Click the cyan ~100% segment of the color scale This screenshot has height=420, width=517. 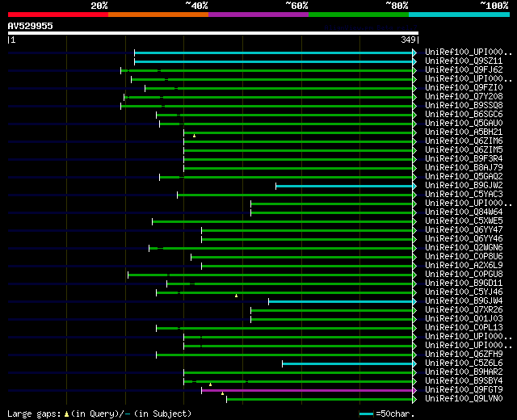(x=459, y=15)
